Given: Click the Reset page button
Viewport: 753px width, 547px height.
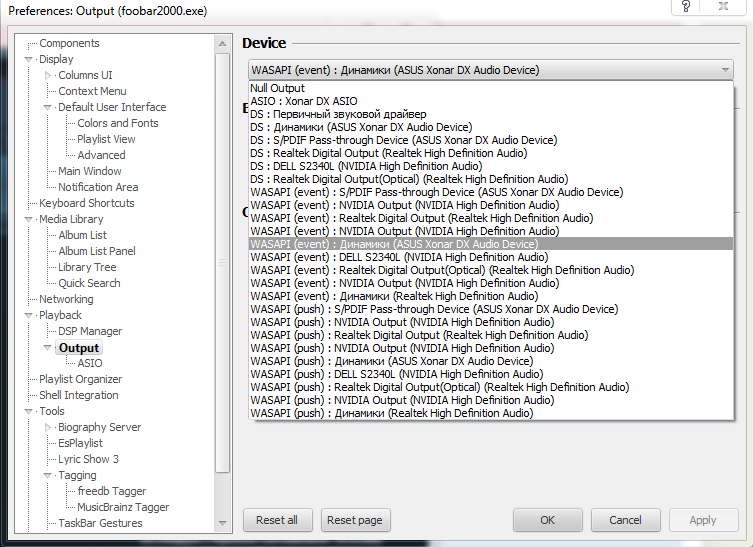Looking at the screenshot, I should (x=355, y=520).
